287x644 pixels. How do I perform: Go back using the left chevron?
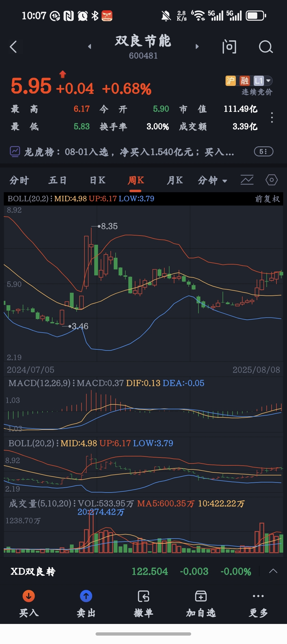click(13, 47)
